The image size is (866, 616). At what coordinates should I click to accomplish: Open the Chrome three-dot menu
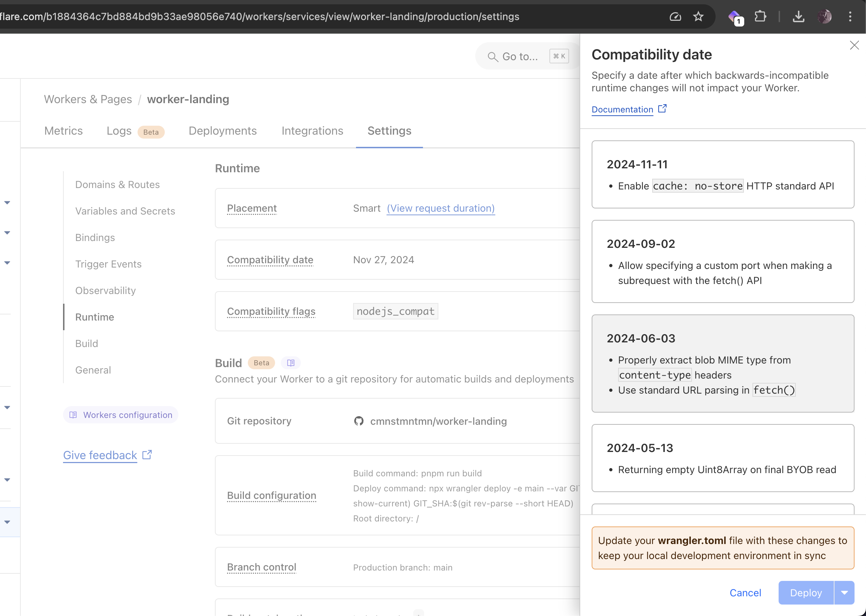[x=850, y=17]
